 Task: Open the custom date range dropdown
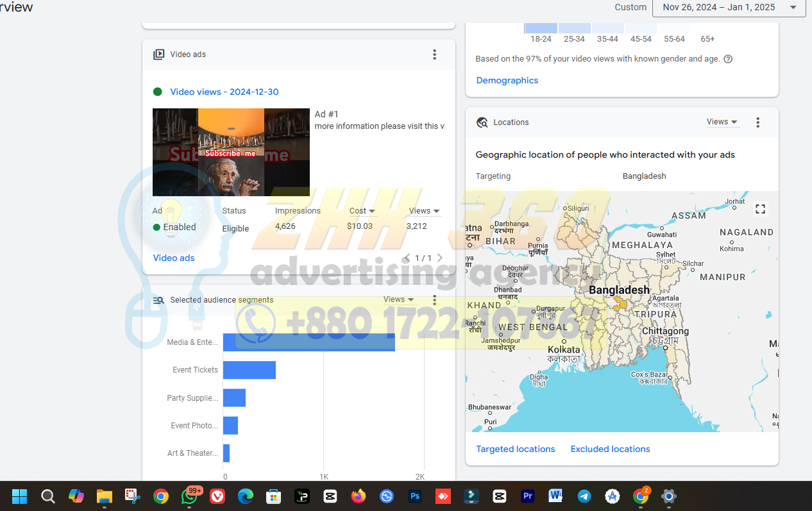[x=729, y=8]
